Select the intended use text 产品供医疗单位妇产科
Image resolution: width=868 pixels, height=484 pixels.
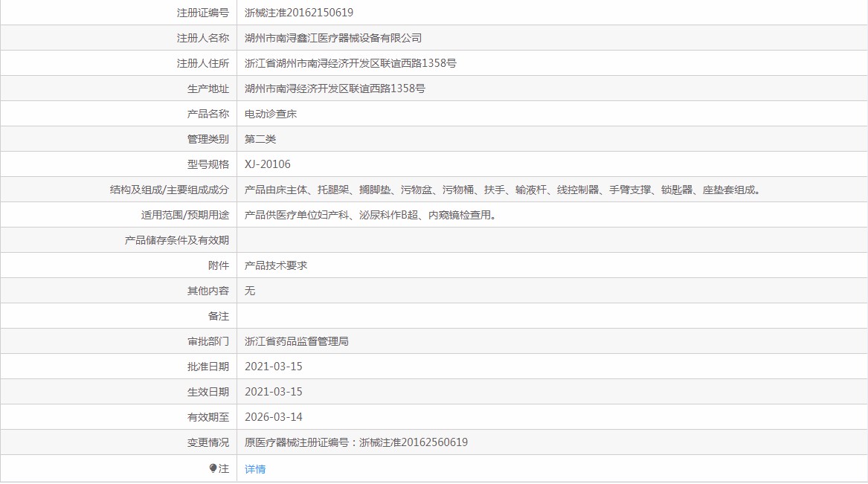pos(372,215)
